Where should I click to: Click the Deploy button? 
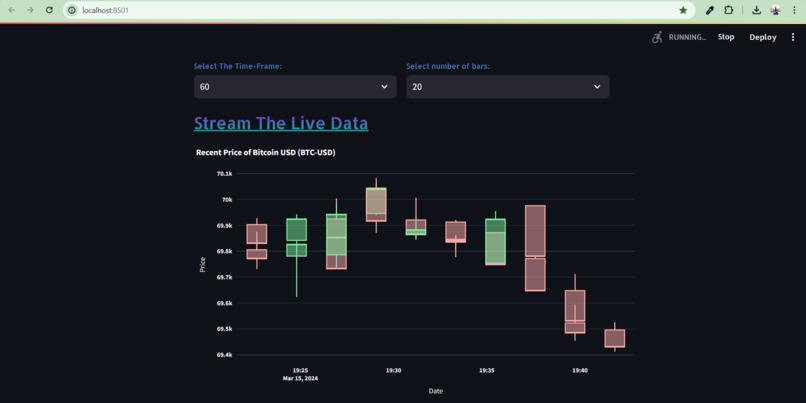[763, 37]
